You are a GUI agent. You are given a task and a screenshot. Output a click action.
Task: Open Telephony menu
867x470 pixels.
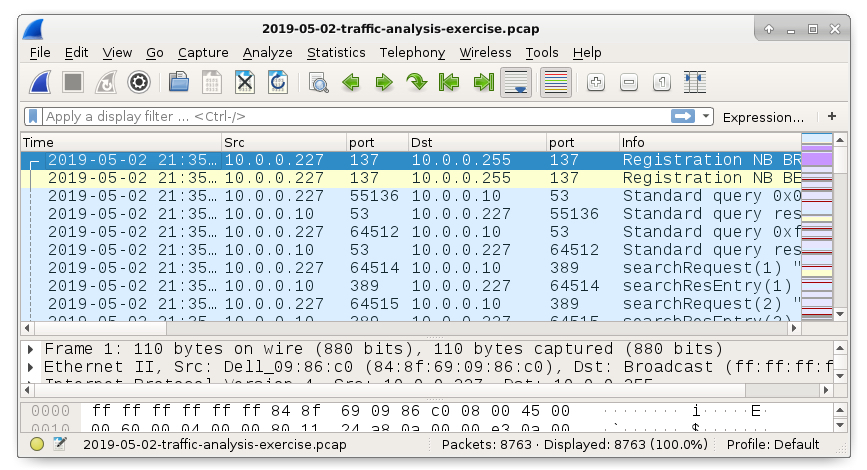click(x=412, y=53)
